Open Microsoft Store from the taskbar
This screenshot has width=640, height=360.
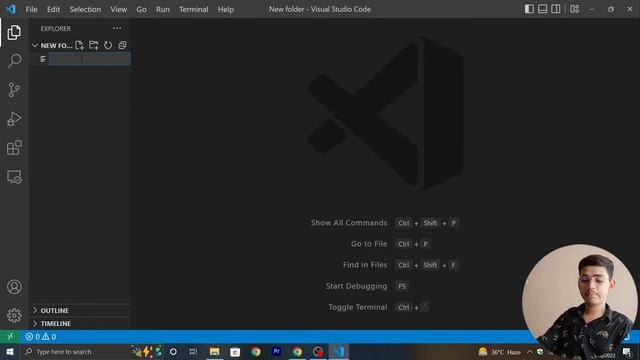click(235, 351)
